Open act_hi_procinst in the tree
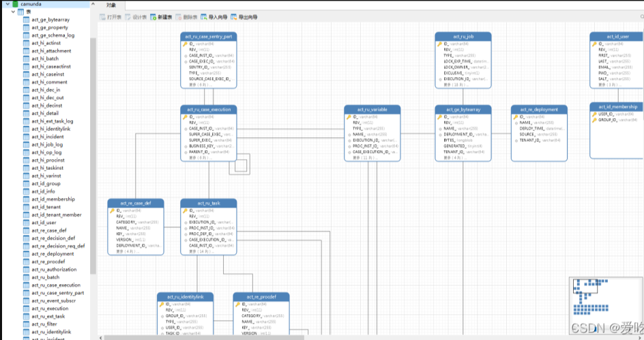 tap(48, 160)
